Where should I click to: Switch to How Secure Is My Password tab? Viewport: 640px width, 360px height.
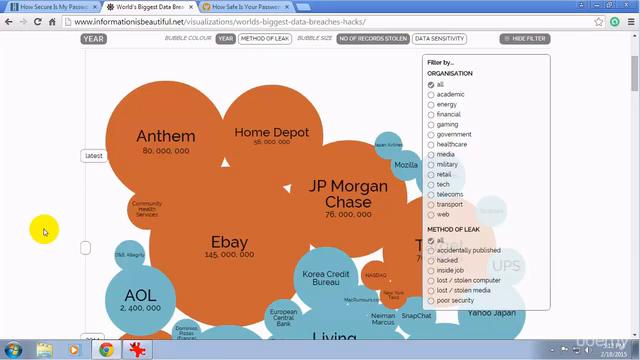point(54,7)
